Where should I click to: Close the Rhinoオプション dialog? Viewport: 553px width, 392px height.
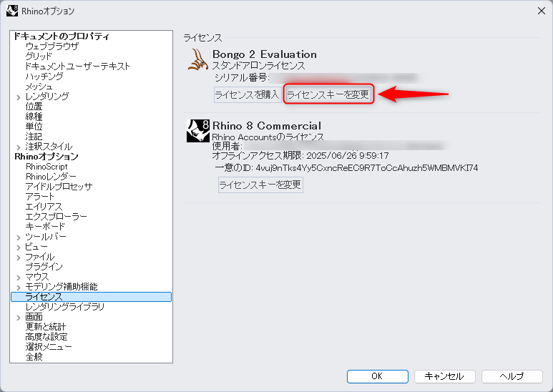(x=542, y=11)
